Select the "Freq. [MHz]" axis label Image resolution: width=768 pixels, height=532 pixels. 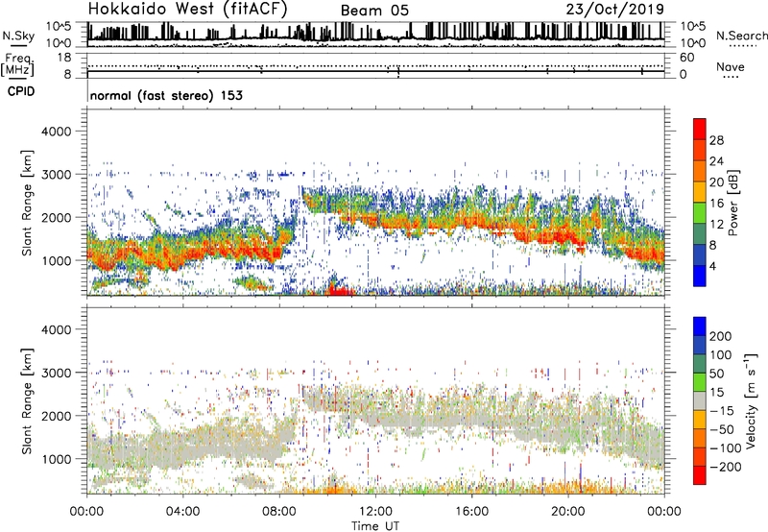coord(17,65)
